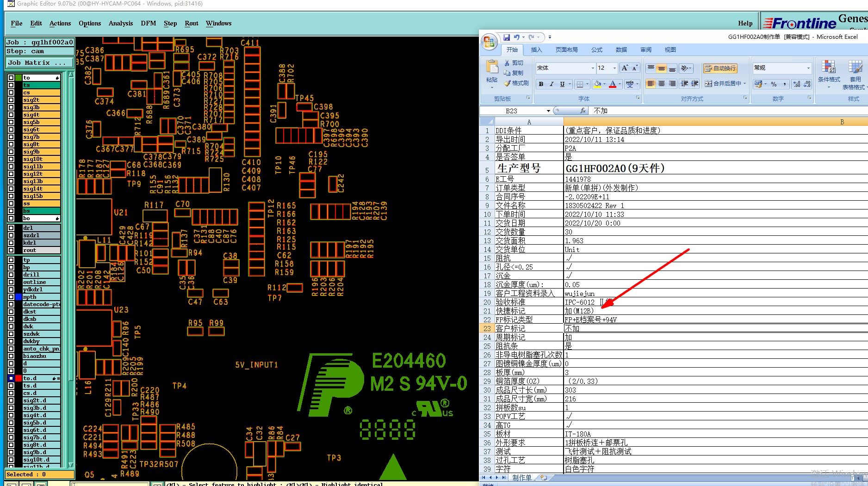Open the font size dropdown showing 12
The width and height of the screenshot is (868, 486).
pos(614,68)
